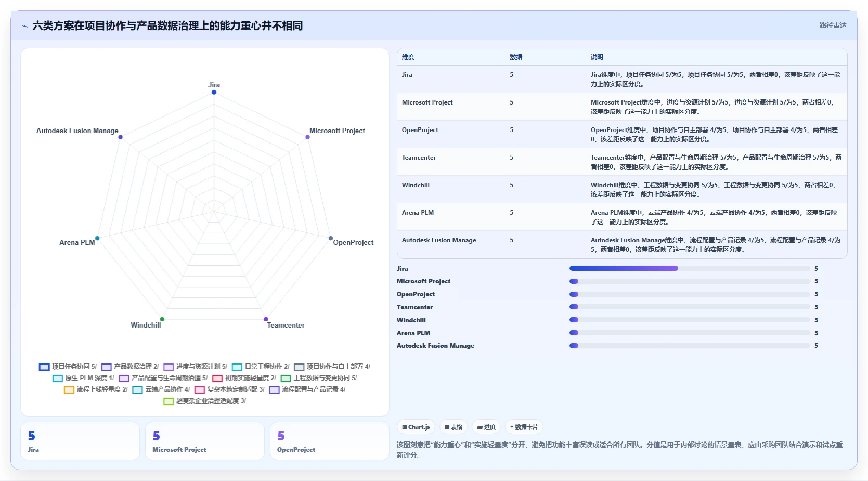Screen dimensions: 868x481
Task: Click the green 超复杂企业治理适配度 3/ legend swatch
Action: [x=169, y=401]
